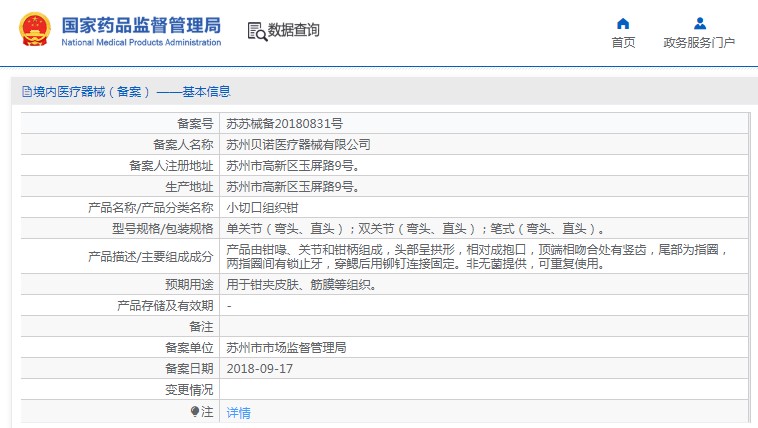Viewport: 758px width, 428px height.
Task: Select the date 2018-09-17
Action: tap(260, 369)
